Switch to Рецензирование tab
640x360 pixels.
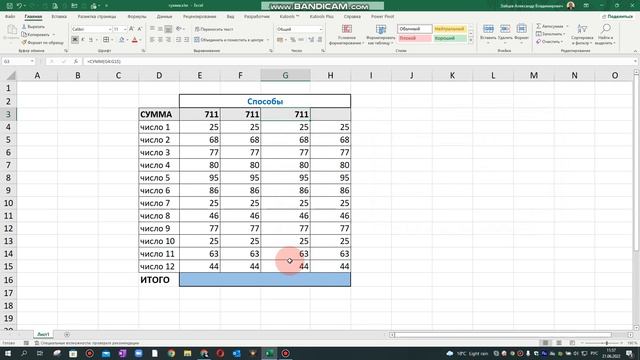tap(200, 17)
